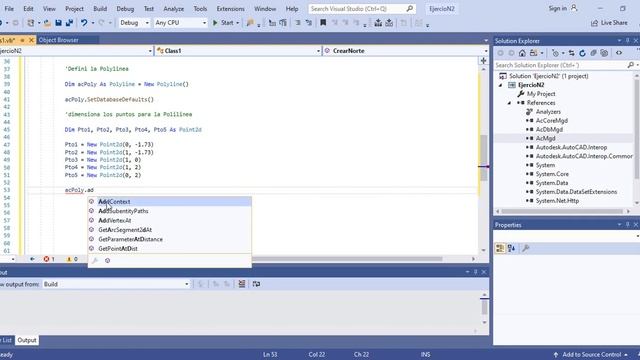Click the warning count indicator showing 0

tap(72, 259)
